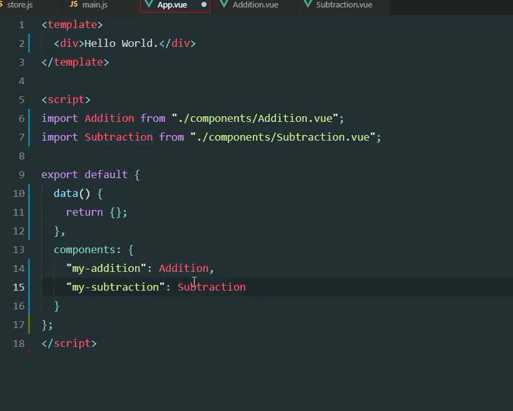The image size is (513, 411).
Task: Click line number 1 in the gutter
Action: tap(22, 25)
